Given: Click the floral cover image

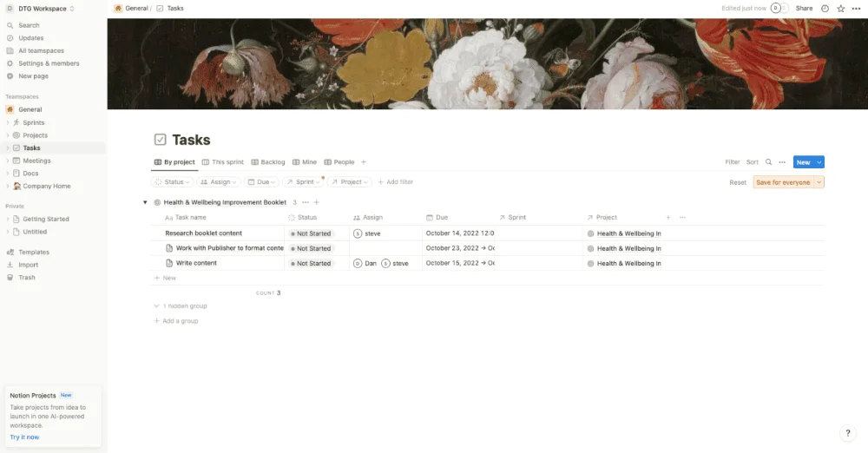Looking at the screenshot, I should [x=487, y=63].
